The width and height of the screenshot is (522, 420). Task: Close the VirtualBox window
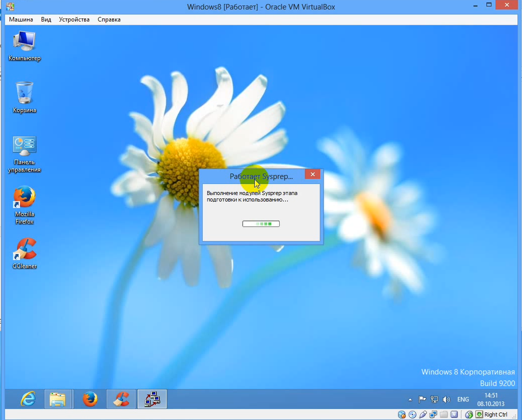(507, 4)
